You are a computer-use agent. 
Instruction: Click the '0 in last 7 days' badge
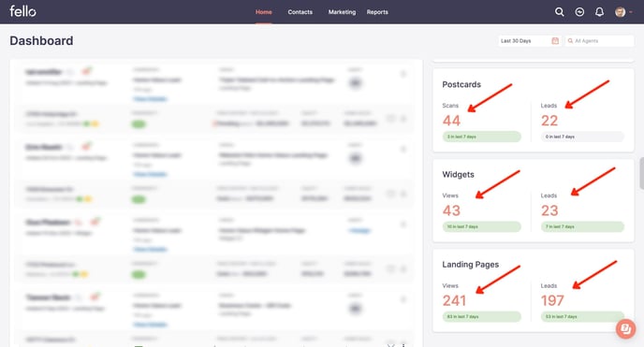pyautogui.click(x=582, y=137)
